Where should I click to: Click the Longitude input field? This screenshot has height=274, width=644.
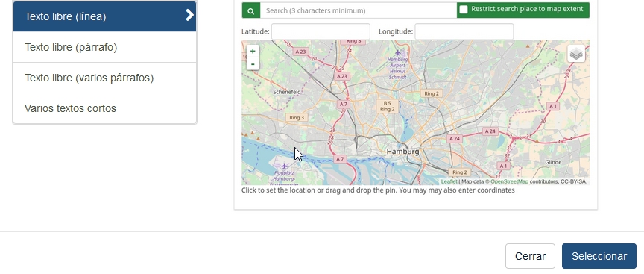point(464,31)
